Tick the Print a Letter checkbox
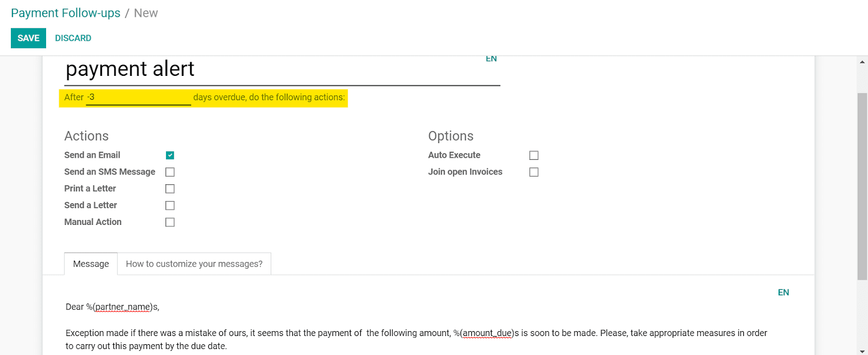The width and height of the screenshot is (868, 355). click(170, 189)
